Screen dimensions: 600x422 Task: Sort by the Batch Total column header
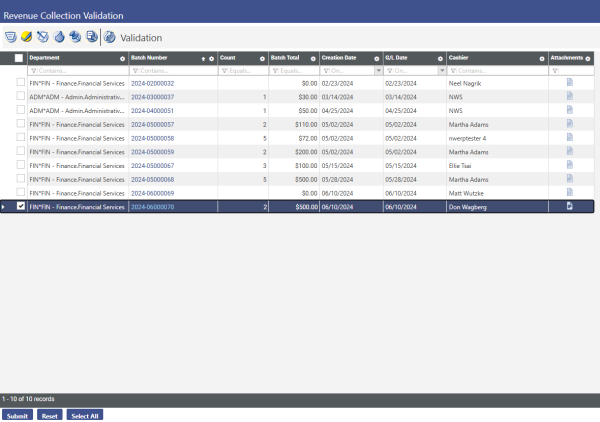[285, 58]
